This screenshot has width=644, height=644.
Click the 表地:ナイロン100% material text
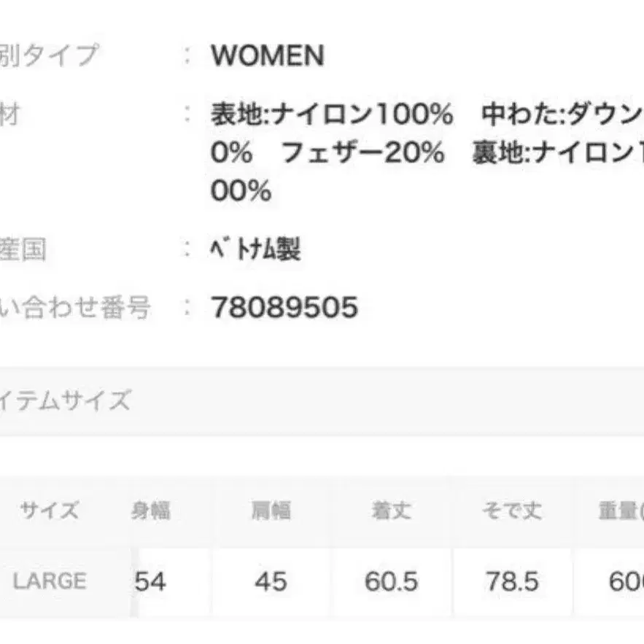point(332,115)
